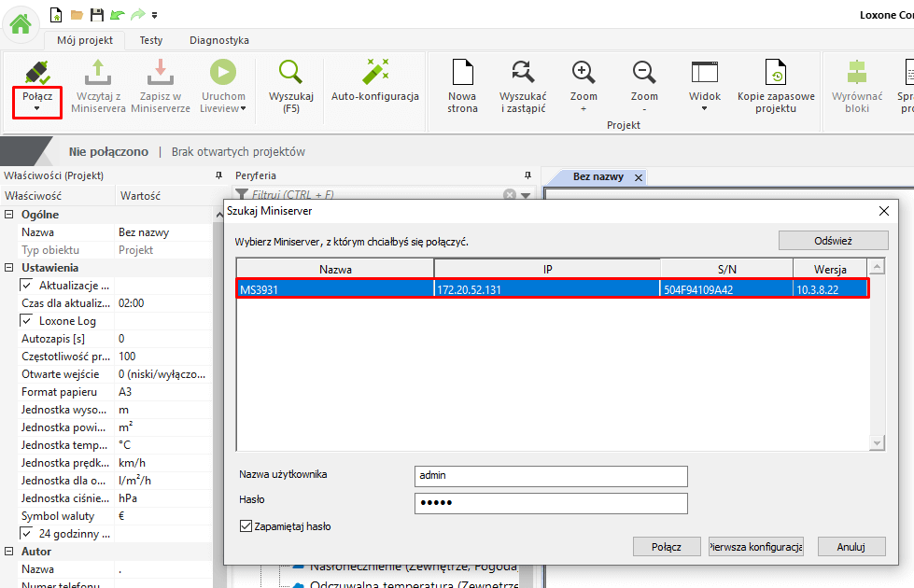The image size is (914, 588).
Task: Toggle the 24 godzinny checkbox
Action: pyautogui.click(x=26, y=534)
